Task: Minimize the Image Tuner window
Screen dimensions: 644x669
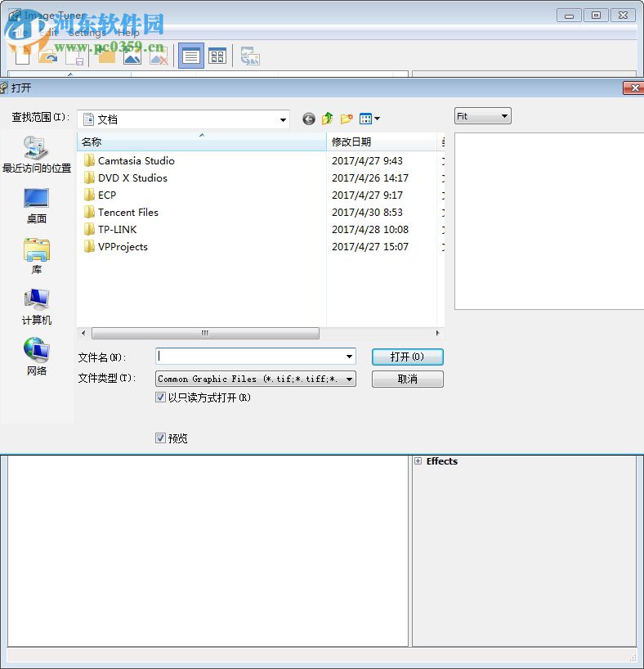Action: pyautogui.click(x=569, y=16)
